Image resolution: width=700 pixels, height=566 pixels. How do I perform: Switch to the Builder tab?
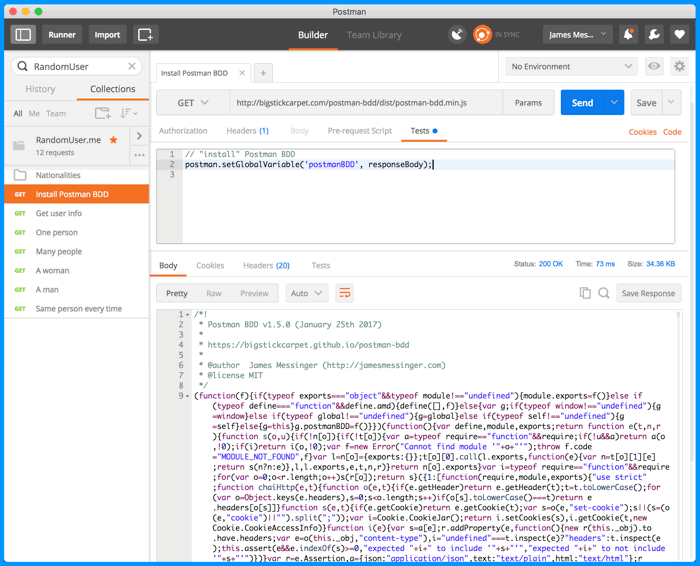(x=313, y=35)
